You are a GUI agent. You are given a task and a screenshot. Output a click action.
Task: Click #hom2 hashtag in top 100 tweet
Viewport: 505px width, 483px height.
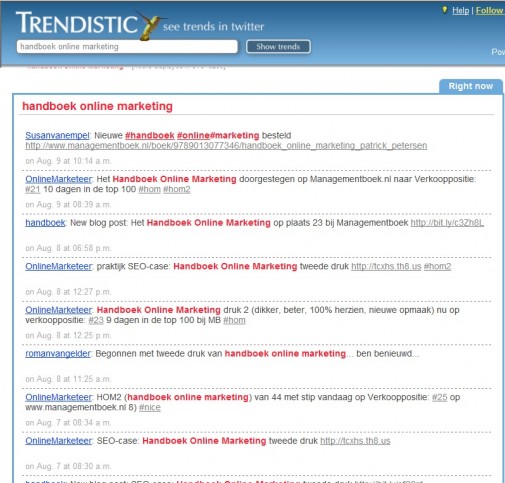click(177, 189)
